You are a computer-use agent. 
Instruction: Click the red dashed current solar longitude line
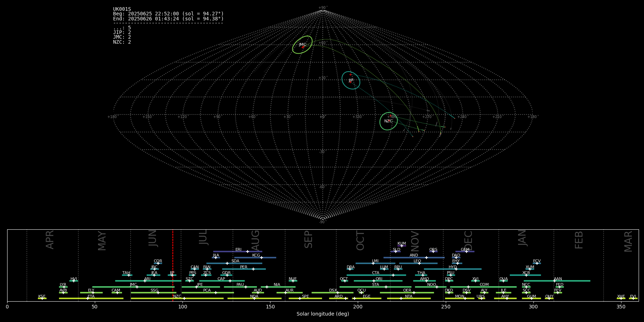(173, 265)
